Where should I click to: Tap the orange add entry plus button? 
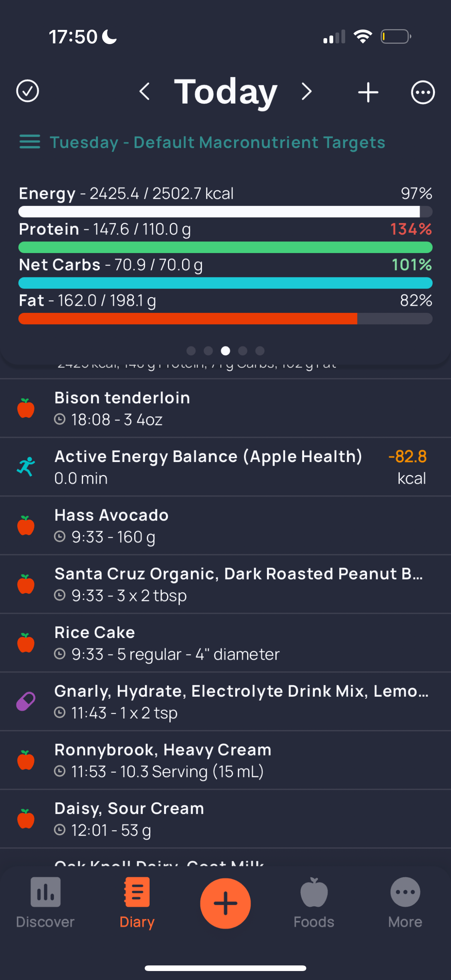pyautogui.click(x=225, y=903)
